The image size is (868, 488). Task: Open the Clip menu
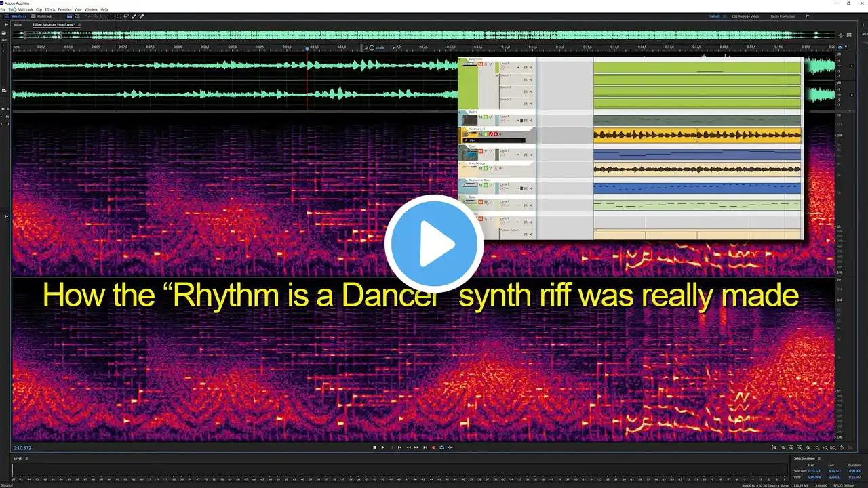point(39,9)
